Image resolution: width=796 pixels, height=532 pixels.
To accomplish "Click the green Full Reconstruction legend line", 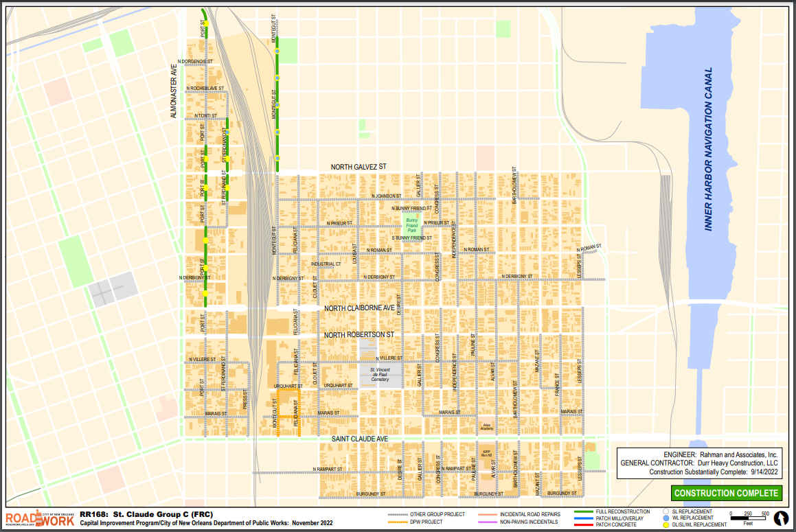I will point(583,511).
